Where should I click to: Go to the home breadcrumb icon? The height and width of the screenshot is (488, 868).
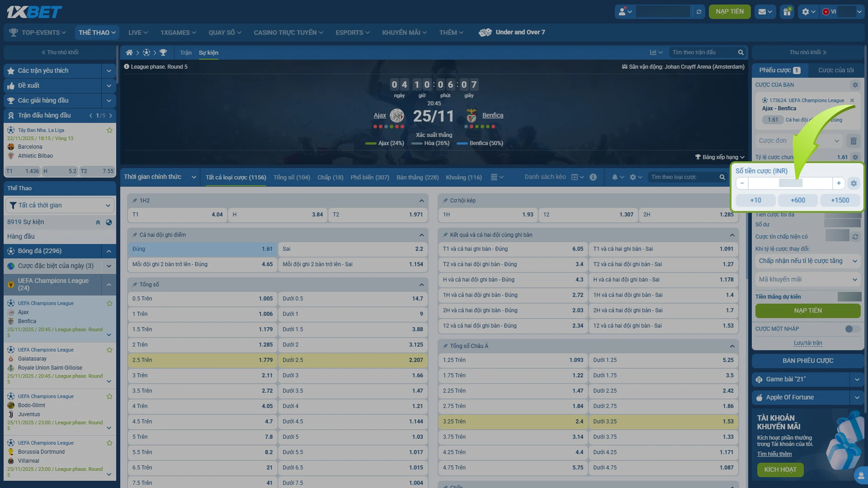[x=129, y=52]
